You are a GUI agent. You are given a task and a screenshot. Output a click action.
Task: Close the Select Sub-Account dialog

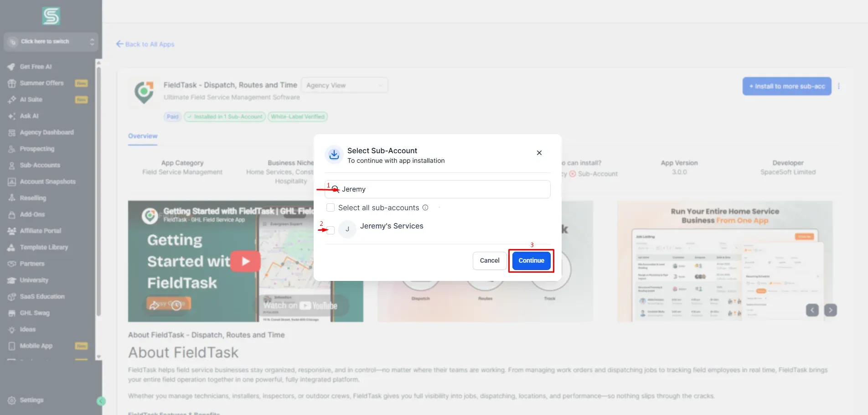click(539, 153)
